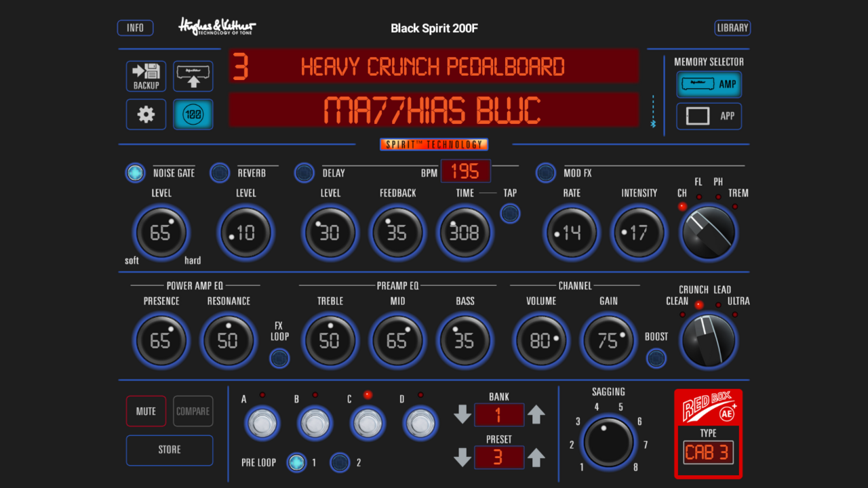
Task: Click the Bluetooth status icon
Action: coord(654,124)
